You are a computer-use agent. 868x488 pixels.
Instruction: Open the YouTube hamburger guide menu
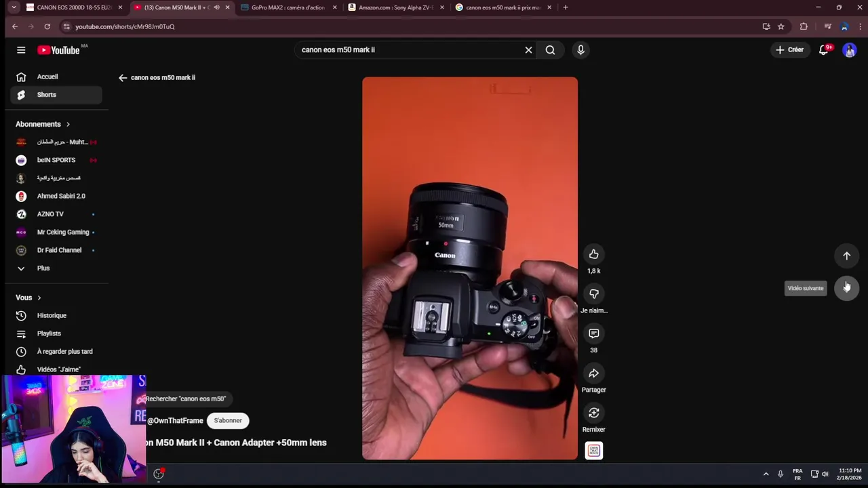(x=21, y=50)
